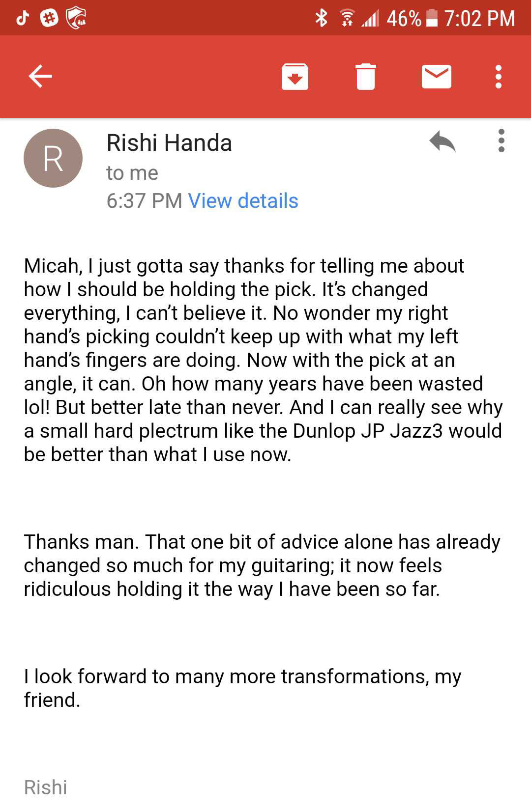Tap the TikTok notification icon

coord(23,19)
